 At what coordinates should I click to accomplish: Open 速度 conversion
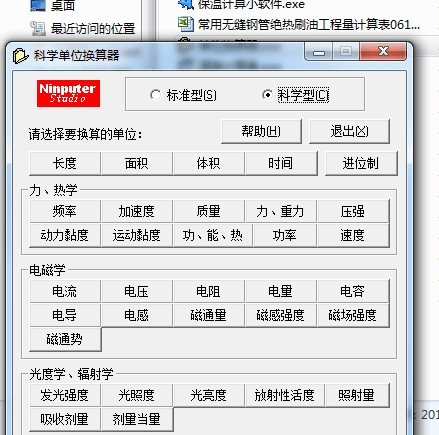pyautogui.click(x=353, y=235)
